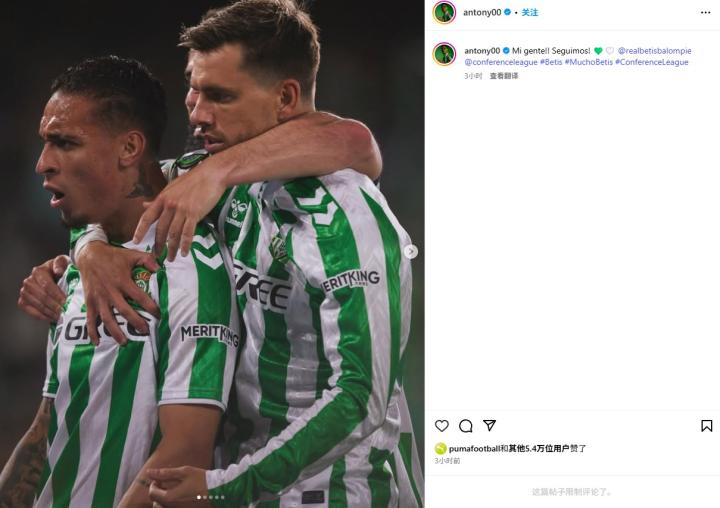Select second carousel indicator dot
This screenshot has height=508, width=720.
click(205, 497)
